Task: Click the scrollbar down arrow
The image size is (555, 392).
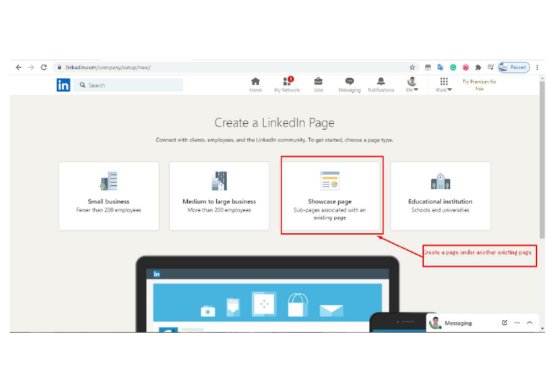Action: point(542,328)
